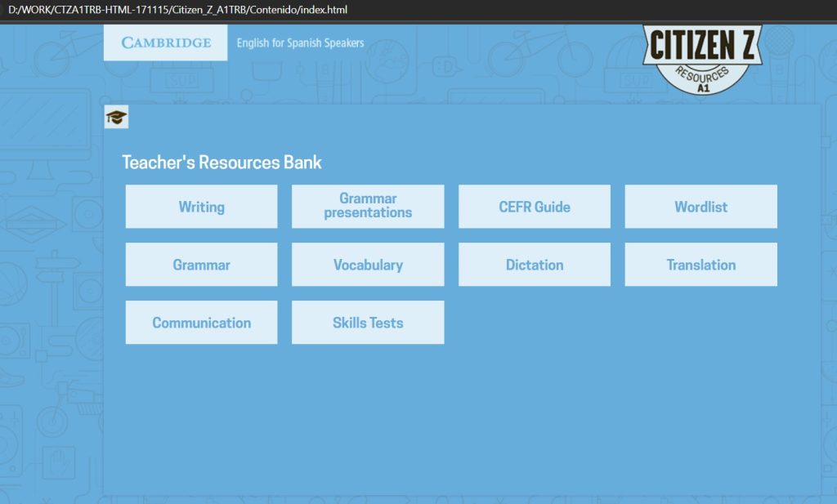Click the Teacher's Resources Bank heading
The image size is (837, 504).
coord(221,162)
